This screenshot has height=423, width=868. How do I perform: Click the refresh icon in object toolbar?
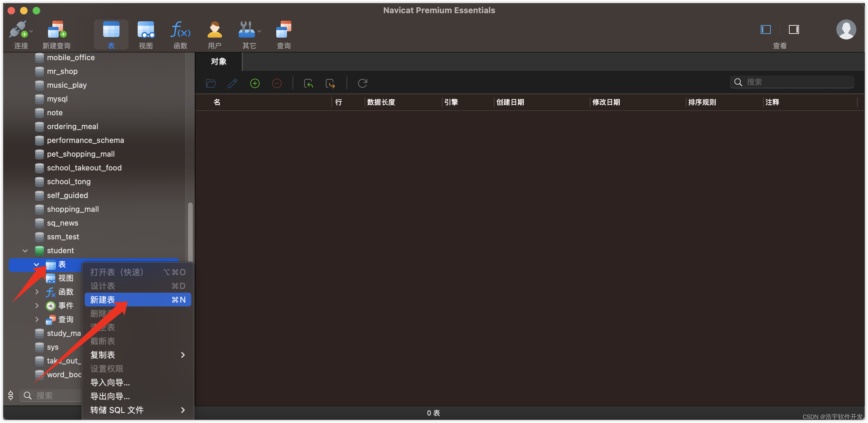coord(363,83)
